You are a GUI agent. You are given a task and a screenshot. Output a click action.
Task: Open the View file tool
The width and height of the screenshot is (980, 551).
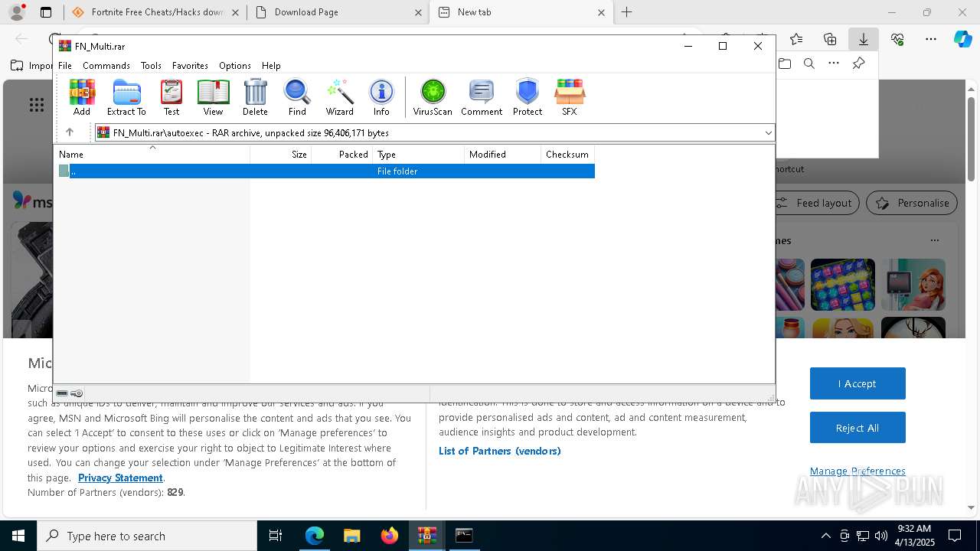pos(213,97)
